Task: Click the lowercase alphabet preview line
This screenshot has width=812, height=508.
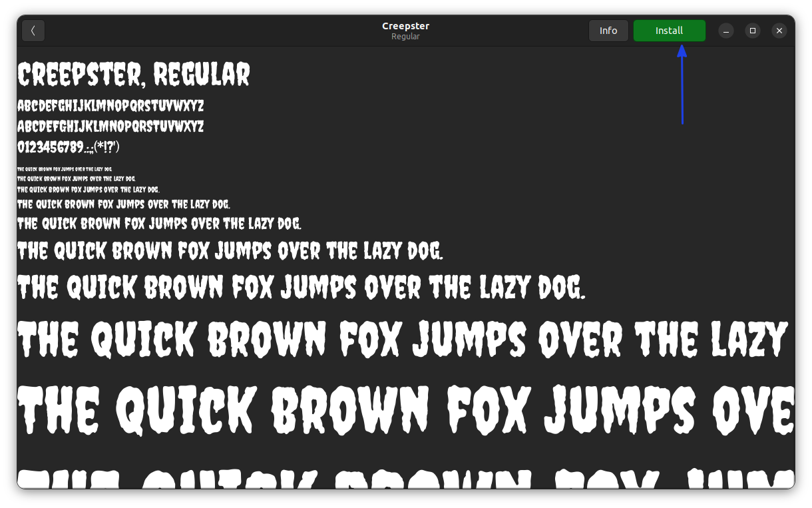Action: click(110, 126)
